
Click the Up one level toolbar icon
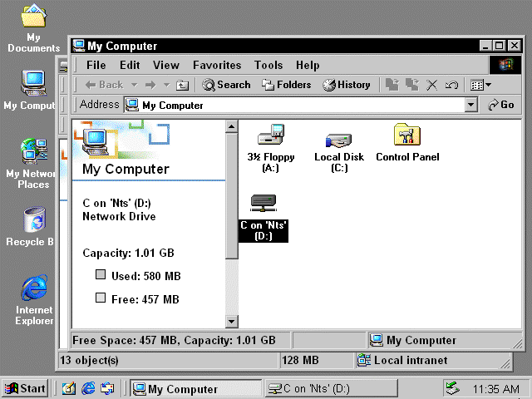pos(183,85)
